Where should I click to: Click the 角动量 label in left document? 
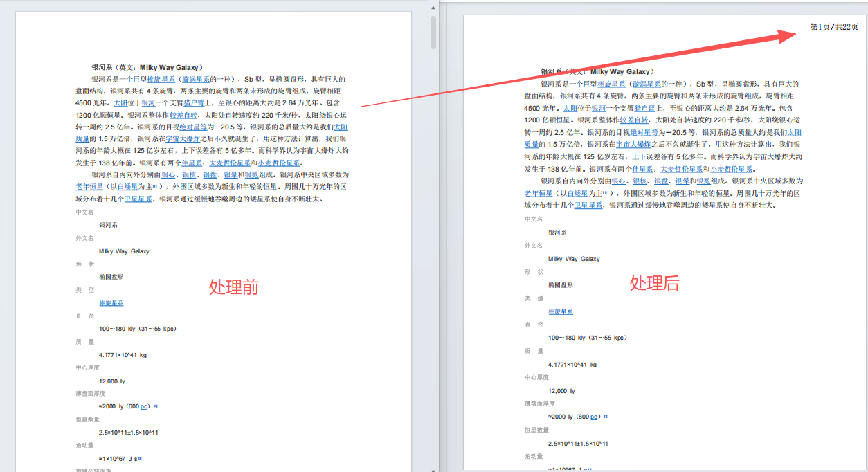pyautogui.click(x=84, y=445)
